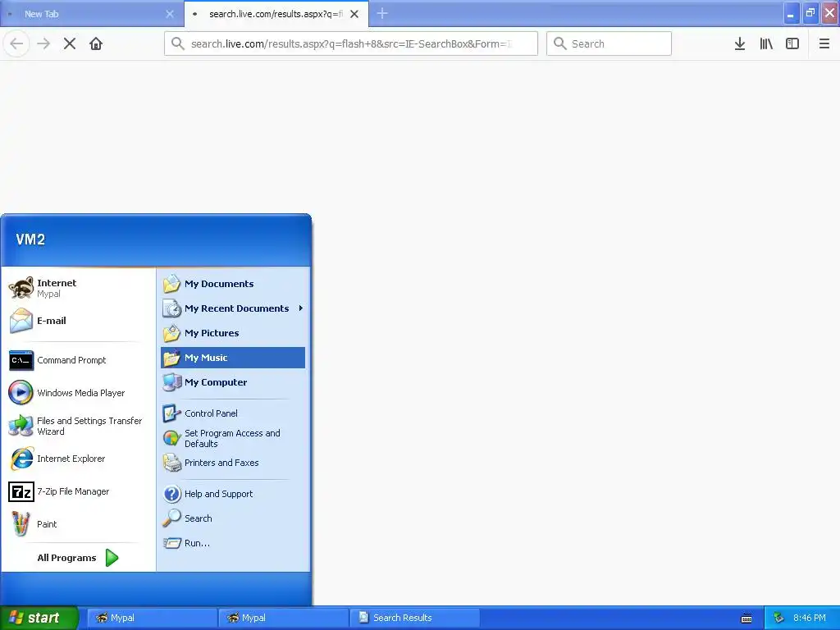Launch Internet Explorer
840x630 pixels.
click(x=78, y=459)
